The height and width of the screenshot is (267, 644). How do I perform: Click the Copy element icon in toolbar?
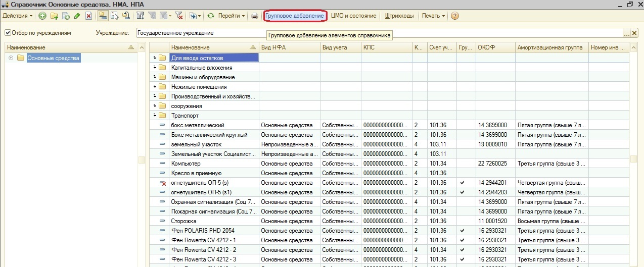click(66, 16)
